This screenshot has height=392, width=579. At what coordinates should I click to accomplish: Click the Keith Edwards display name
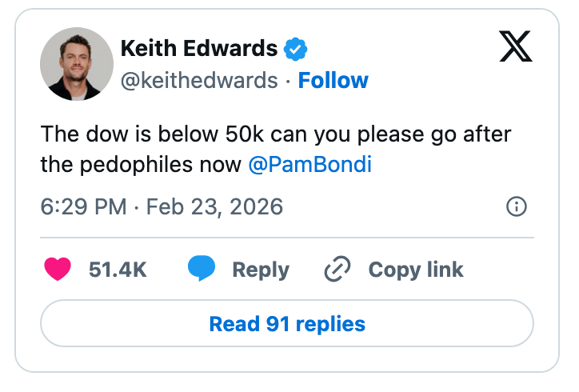pos(198,49)
